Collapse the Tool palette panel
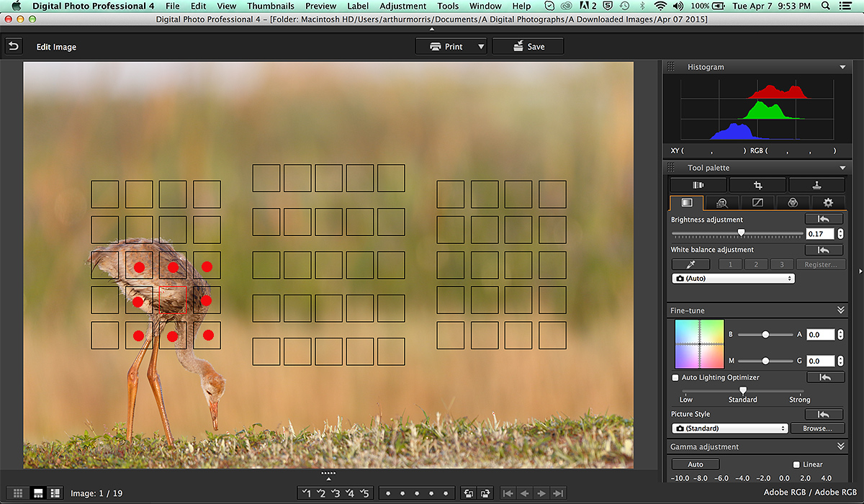This screenshot has height=504, width=864. tap(842, 168)
